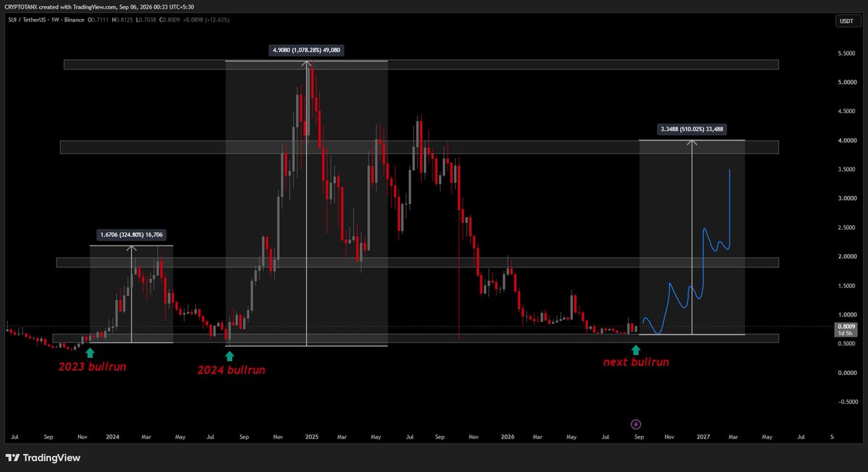
Task: Click the 2026 label on the time axis
Action: tap(508, 437)
